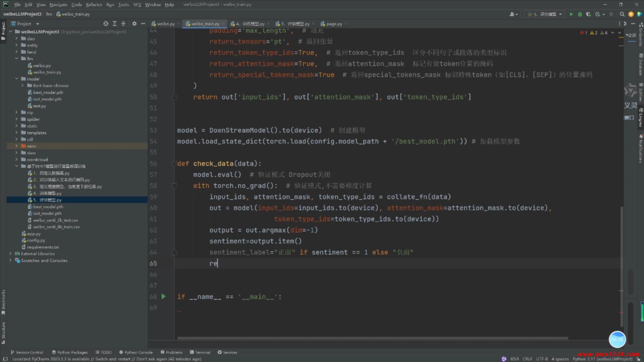Open Project panel gear options
Screen dimensions: 644x362
pos(134,24)
